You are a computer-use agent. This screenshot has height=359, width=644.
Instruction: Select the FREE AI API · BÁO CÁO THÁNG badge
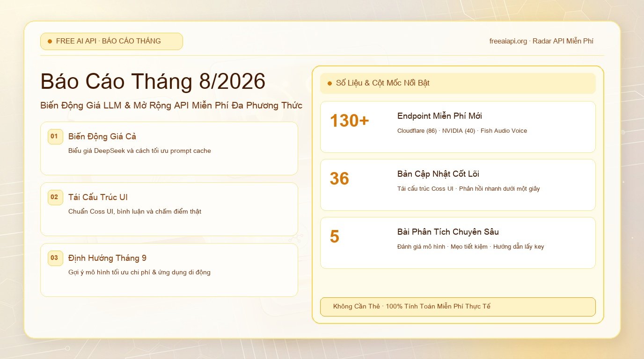tap(111, 41)
